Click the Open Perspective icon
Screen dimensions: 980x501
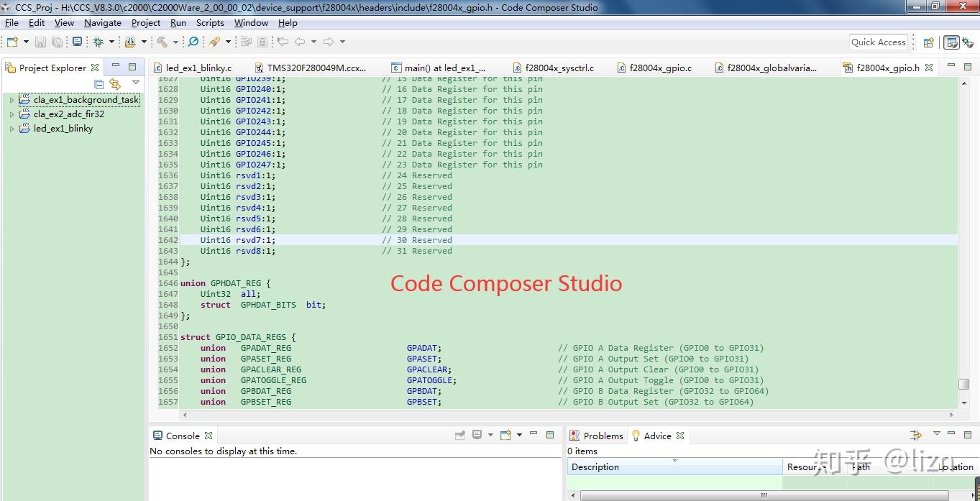click(x=928, y=42)
